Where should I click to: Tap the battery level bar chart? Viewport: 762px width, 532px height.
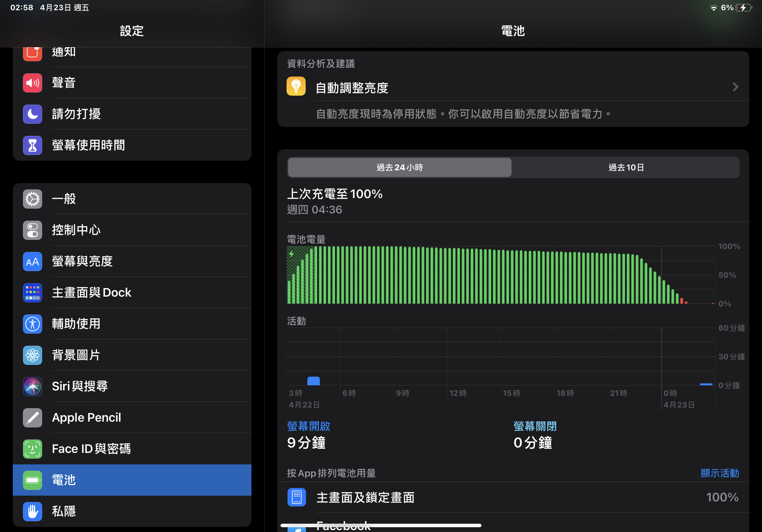point(498,275)
